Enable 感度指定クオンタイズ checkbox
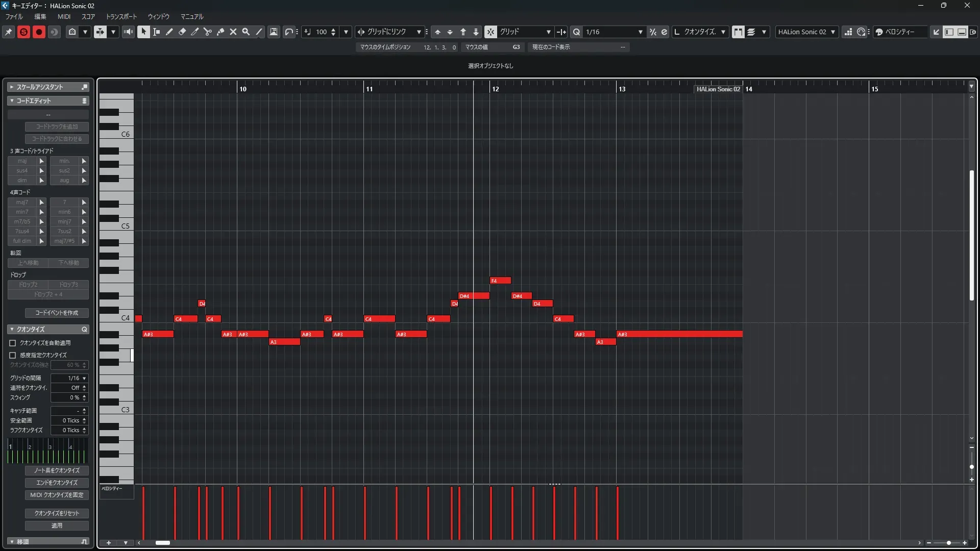This screenshot has width=980, height=551. 13,355
